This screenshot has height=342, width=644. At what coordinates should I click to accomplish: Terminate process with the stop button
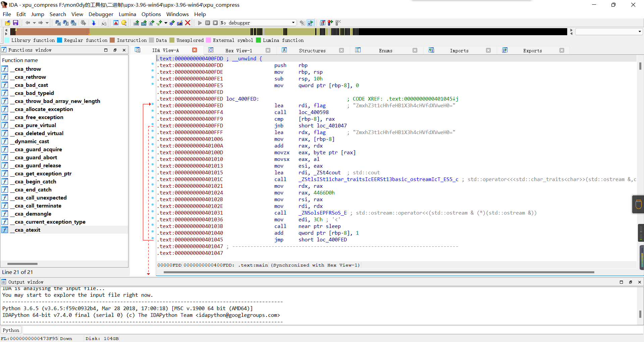(215, 23)
